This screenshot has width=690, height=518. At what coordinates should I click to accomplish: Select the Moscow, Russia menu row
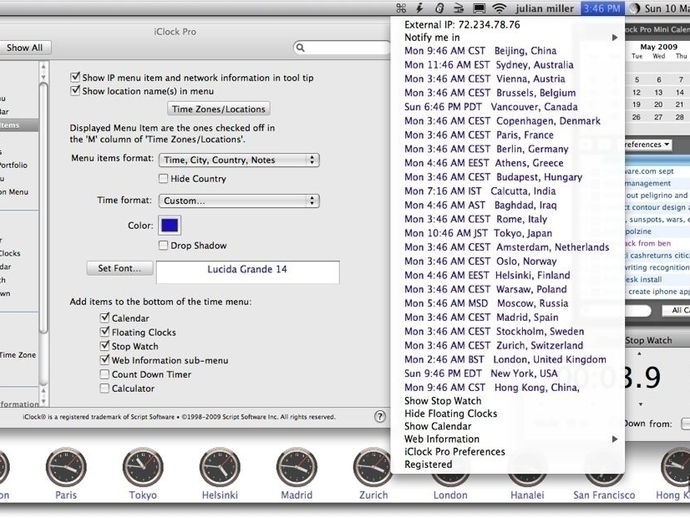point(507,303)
